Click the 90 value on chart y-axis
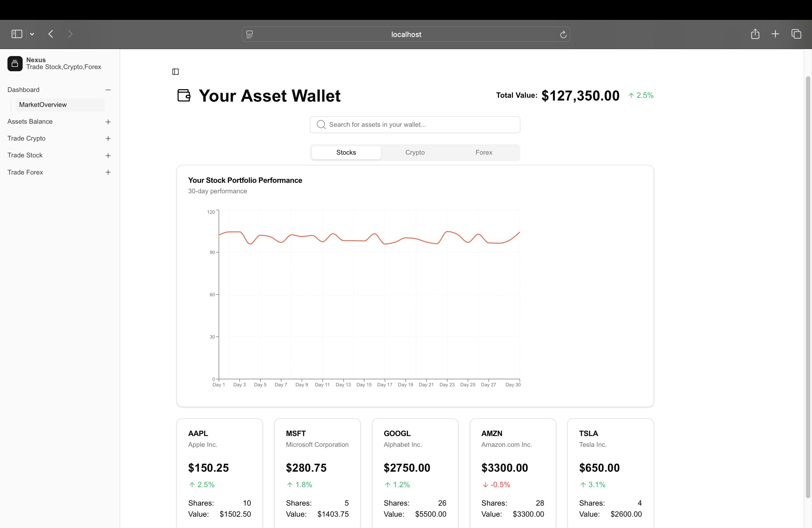The width and height of the screenshot is (812, 528). click(212, 252)
